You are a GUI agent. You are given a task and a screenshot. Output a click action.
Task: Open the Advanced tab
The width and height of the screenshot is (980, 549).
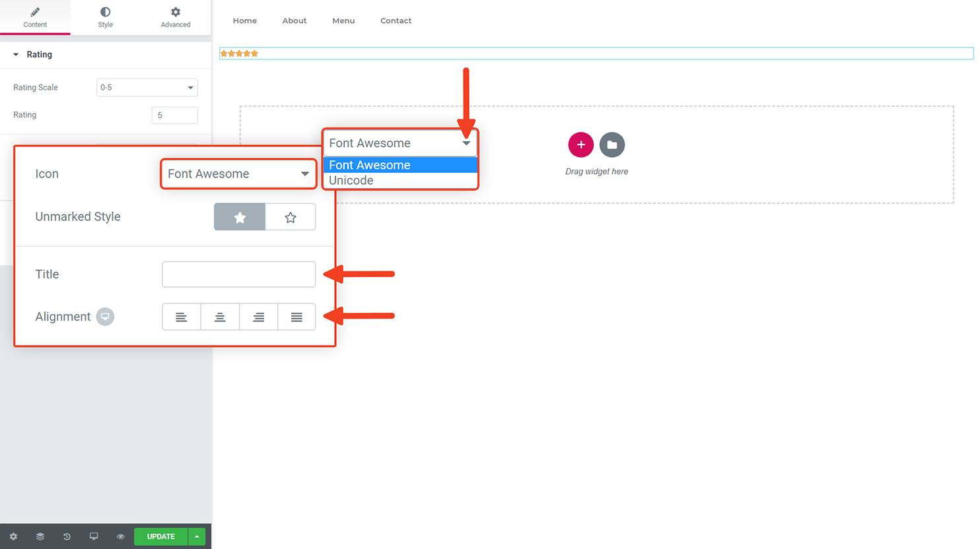[x=175, y=17]
